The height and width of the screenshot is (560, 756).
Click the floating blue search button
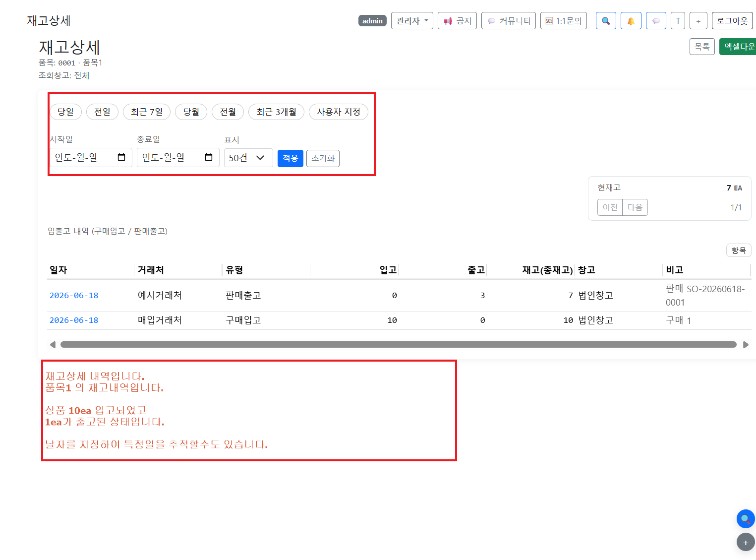coord(746,519)
